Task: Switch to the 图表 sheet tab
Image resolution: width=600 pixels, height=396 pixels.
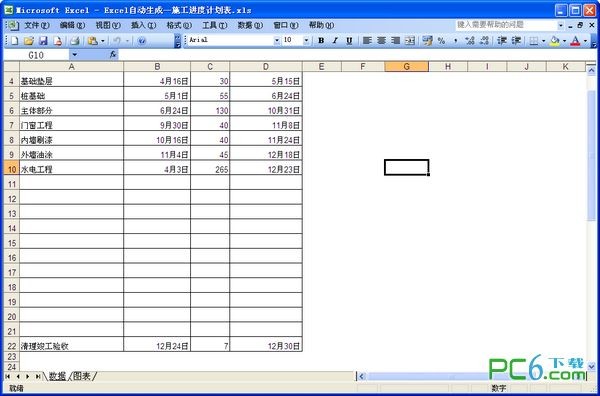Action: point(82,376)
